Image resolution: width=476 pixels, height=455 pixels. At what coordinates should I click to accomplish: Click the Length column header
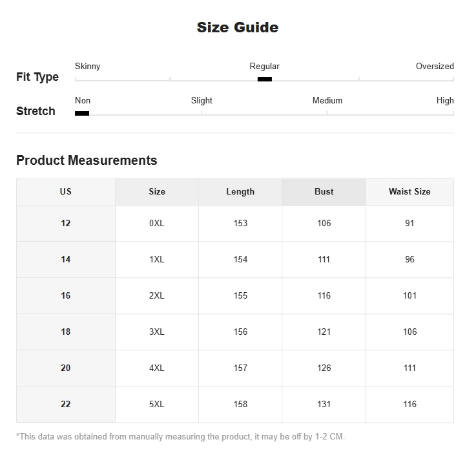[240, 192]
